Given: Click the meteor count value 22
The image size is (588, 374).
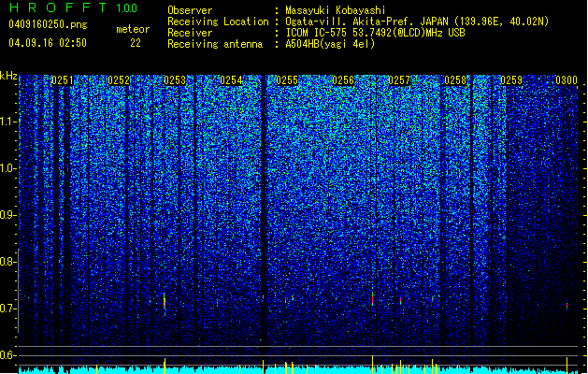Looking at the screenshot, I should click(x=136, y=43).
